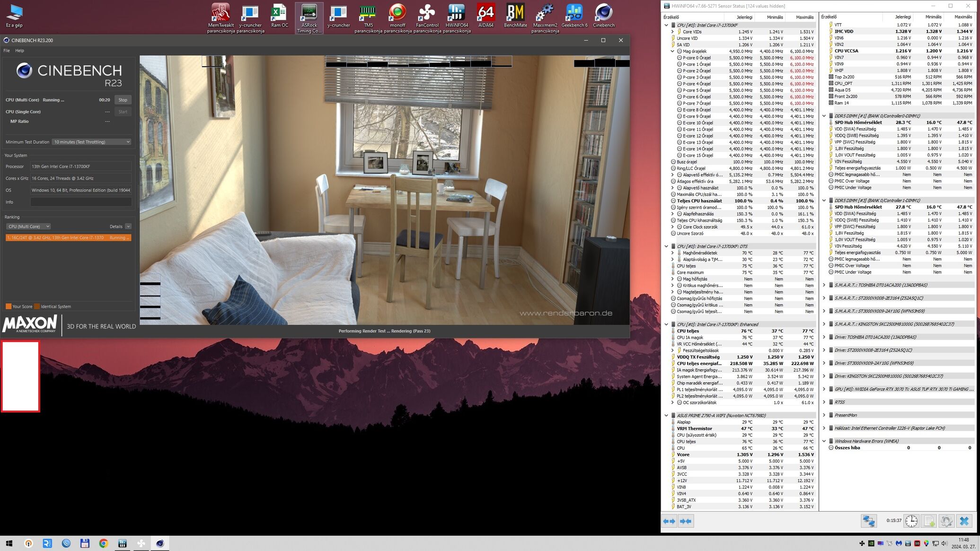Open Windows Start menu
The image size is (980, 551).
[9, 543]
